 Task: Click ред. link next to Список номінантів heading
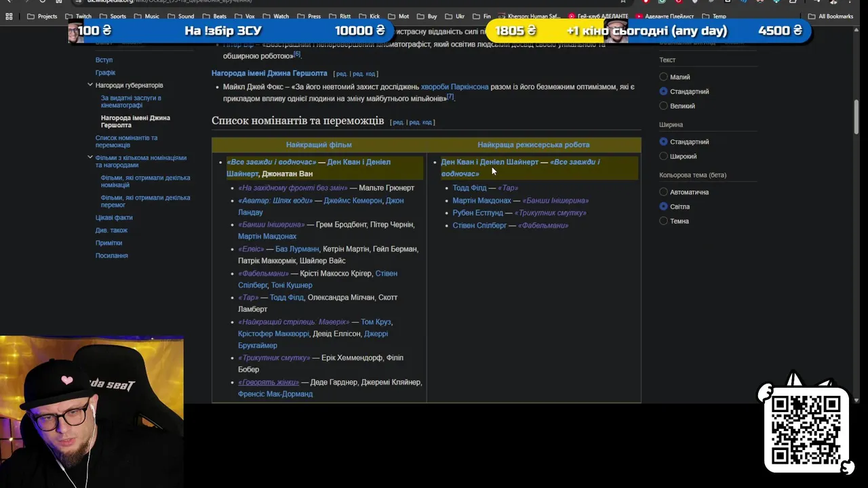coord(398,123)
